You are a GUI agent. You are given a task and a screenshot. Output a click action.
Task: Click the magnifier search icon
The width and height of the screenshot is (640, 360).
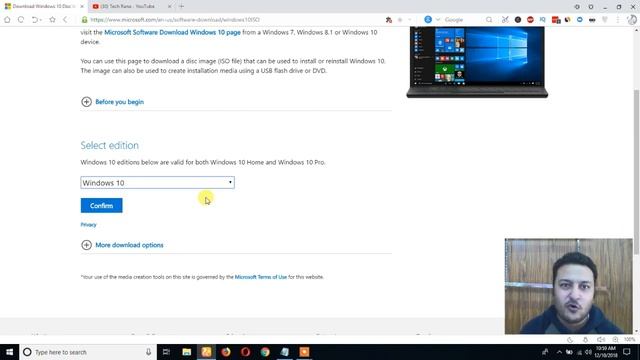click(489, 20)
